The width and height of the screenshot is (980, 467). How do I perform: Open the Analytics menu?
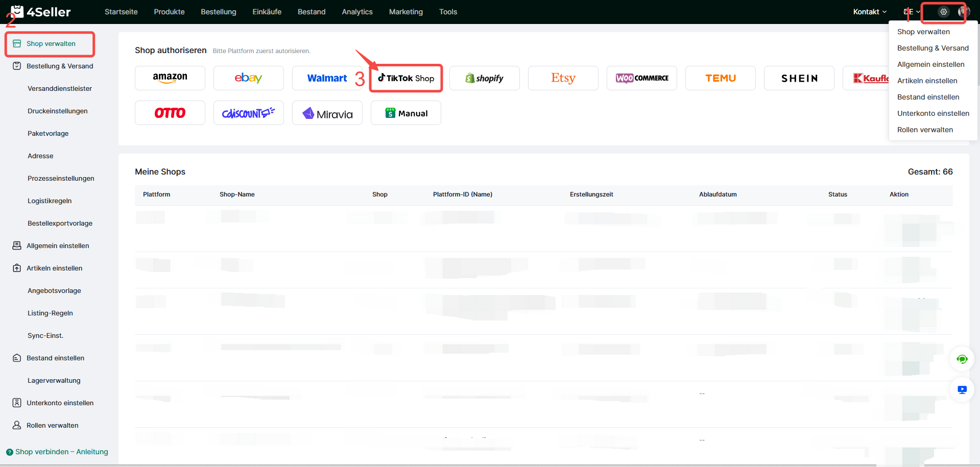point(357,12)
